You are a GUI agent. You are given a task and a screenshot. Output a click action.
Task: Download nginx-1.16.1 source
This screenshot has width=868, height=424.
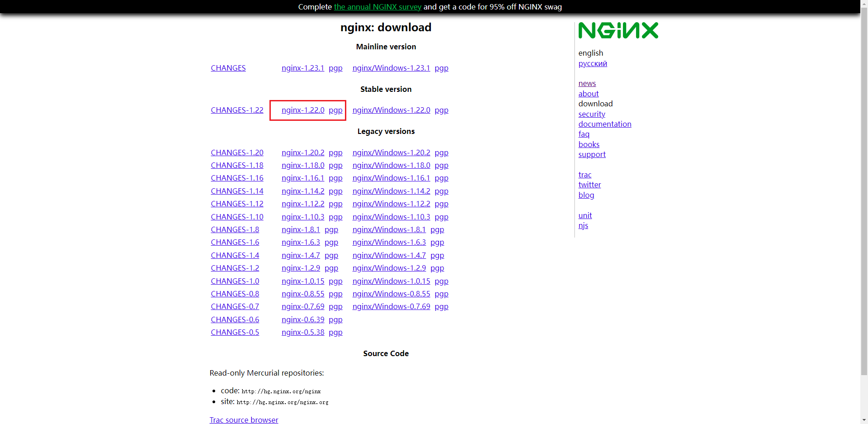303,178
